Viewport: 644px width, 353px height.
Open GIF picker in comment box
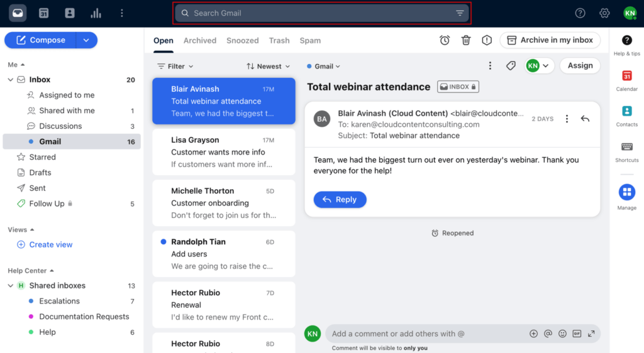(577, 334)
